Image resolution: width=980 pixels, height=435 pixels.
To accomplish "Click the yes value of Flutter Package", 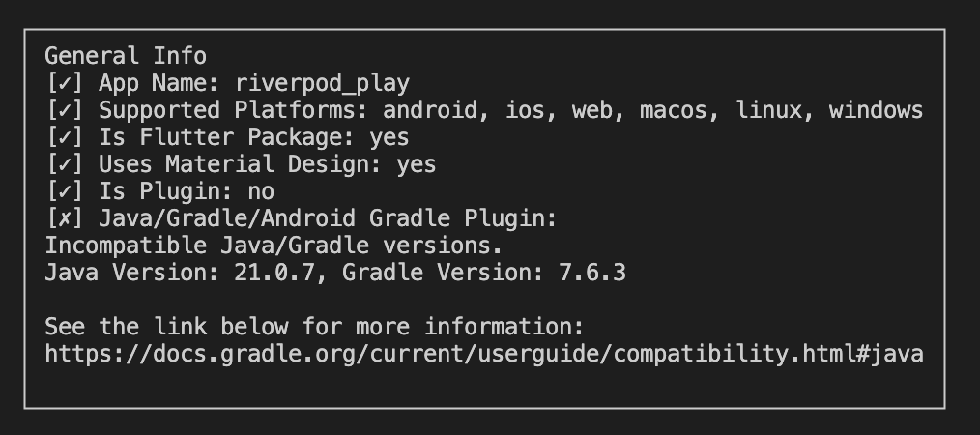I will click(389, 139).
